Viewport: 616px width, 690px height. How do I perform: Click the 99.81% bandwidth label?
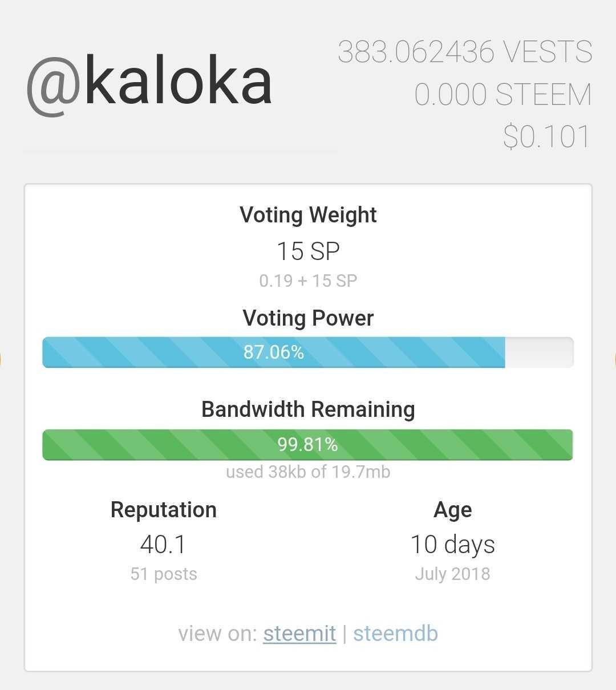(308, 444)
